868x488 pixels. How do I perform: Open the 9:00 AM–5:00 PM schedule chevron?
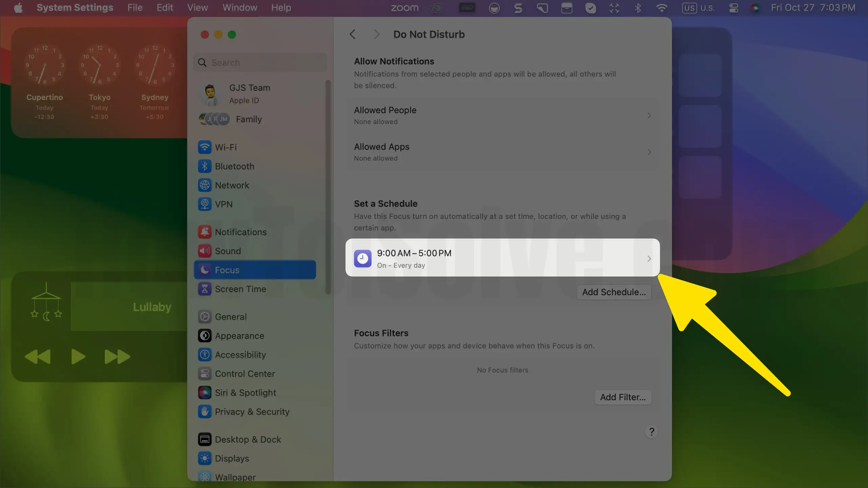(649, 259)
